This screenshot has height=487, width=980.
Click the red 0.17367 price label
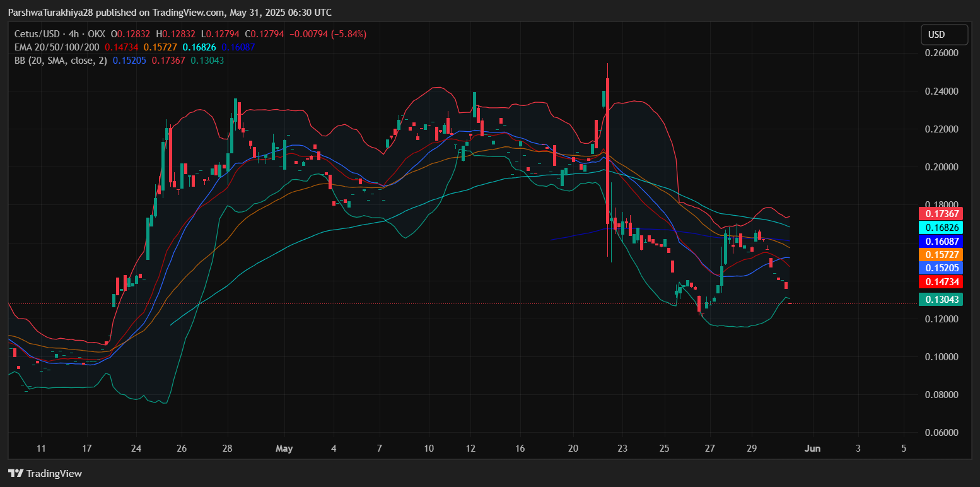(941, 213)
